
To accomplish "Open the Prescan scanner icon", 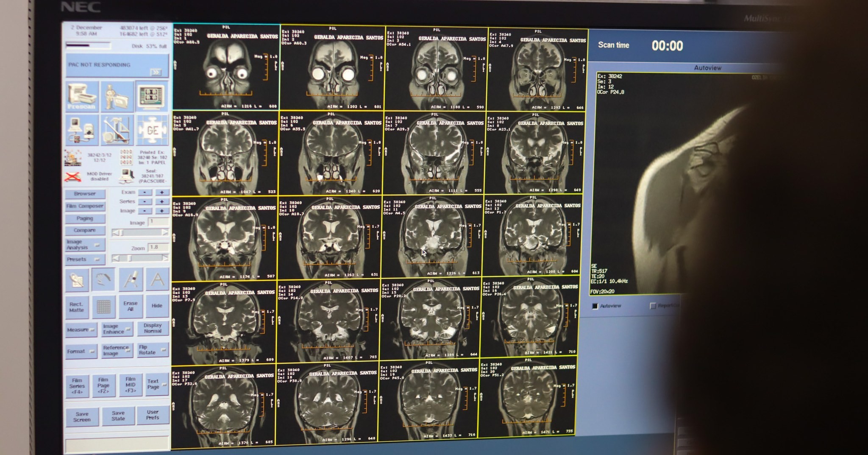I will click(x=82, y=97).
